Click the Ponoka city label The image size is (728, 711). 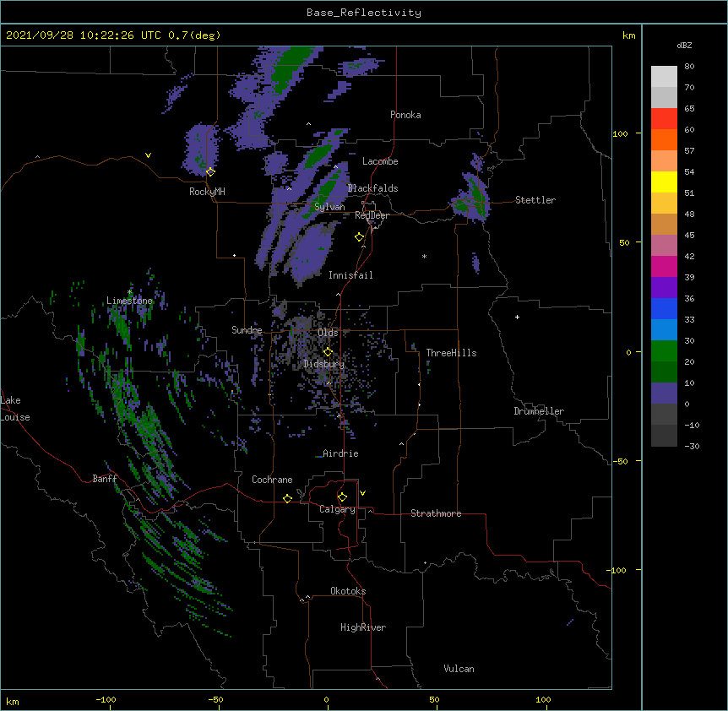click(x=405, y=115)
